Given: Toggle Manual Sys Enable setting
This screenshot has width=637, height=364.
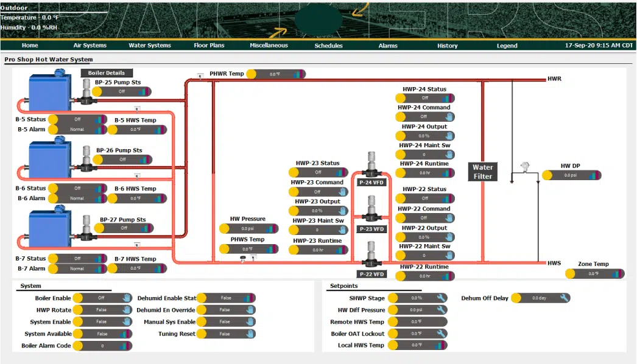Looking at the screenshot, I should 226,322.
